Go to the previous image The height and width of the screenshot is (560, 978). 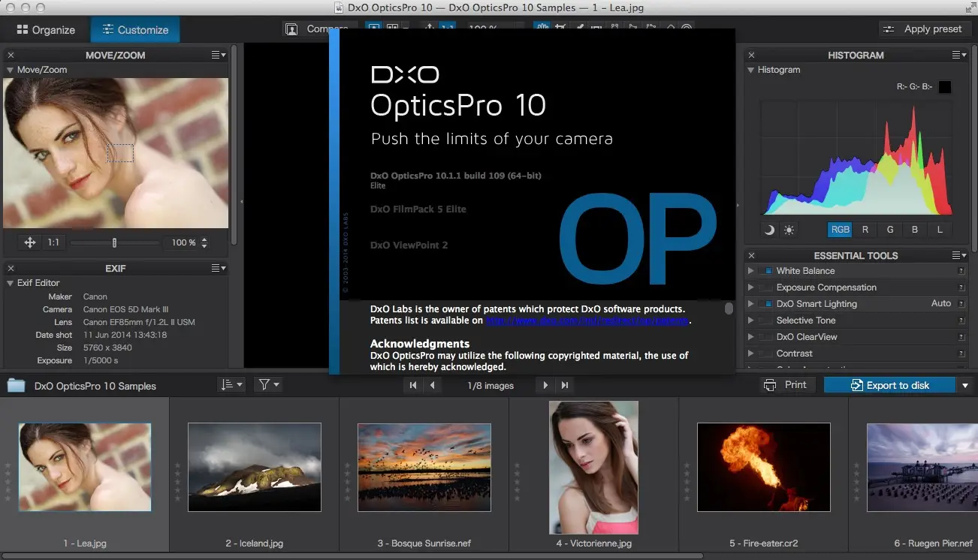[x=432, y=385]
